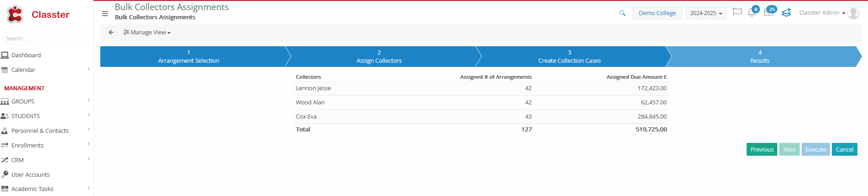Click the Classter logo
Image resolution: width=868 pixels, height=196 pixels.
[38, 15]
